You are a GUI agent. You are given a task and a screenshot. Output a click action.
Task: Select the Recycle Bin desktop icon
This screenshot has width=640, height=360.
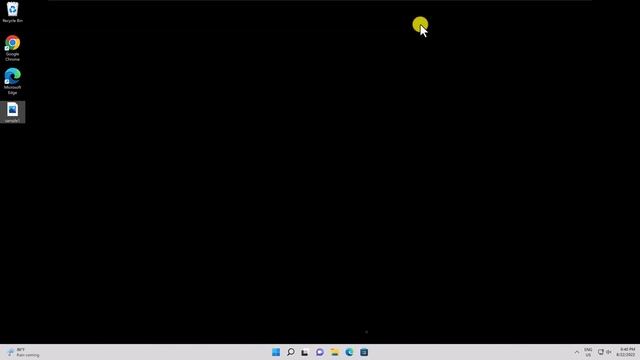(12, 12)
